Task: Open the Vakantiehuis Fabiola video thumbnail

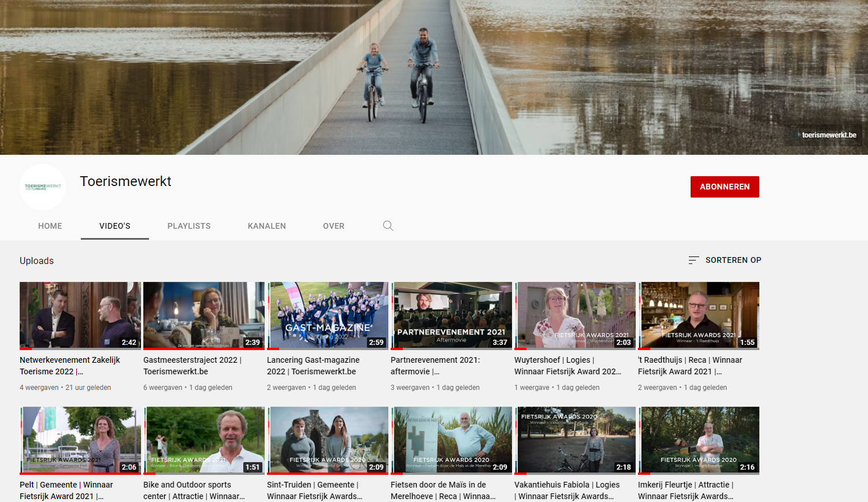Action: tap(575, 441)
